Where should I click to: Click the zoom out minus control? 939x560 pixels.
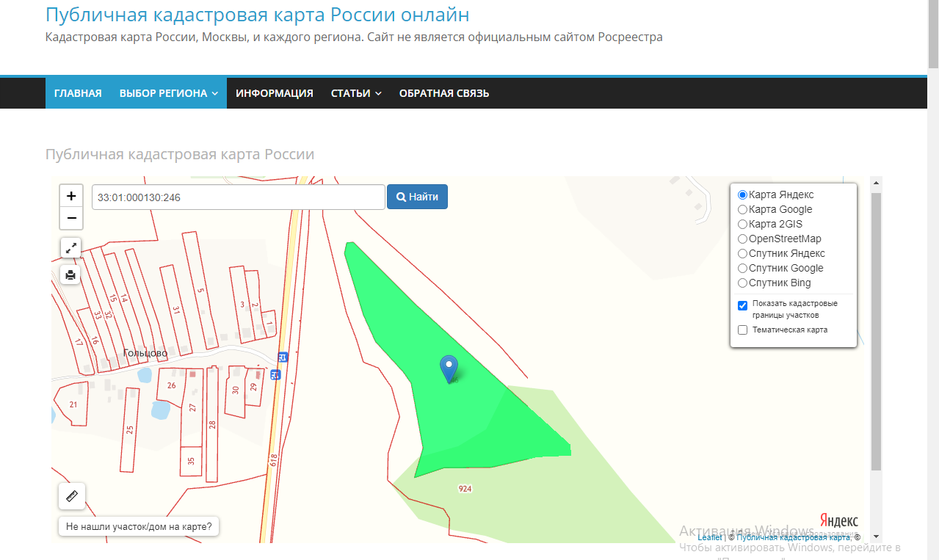70,217
